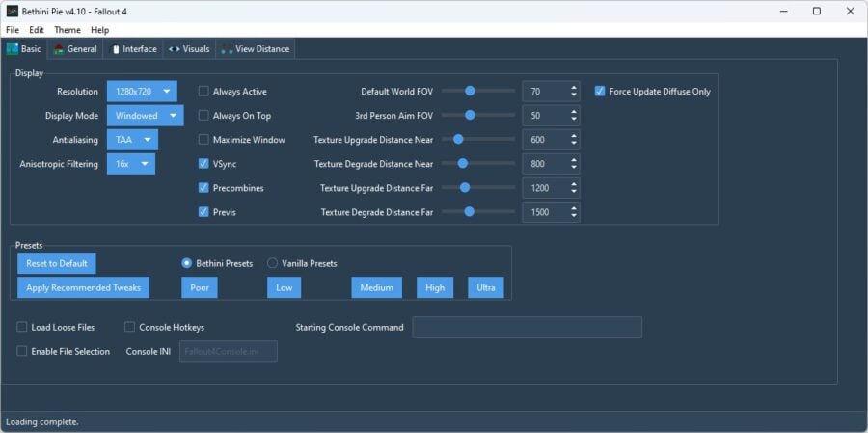Open the Display Mode dropdown
The image size is (868, 433).
click(x=145, y=116)
